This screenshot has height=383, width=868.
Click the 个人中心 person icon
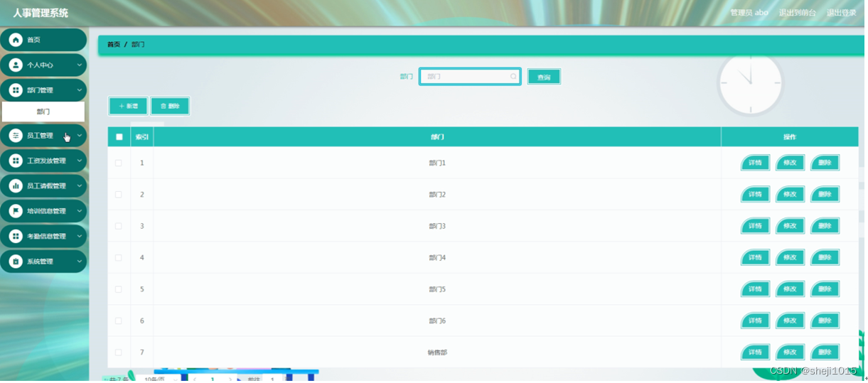pos(16,65)
